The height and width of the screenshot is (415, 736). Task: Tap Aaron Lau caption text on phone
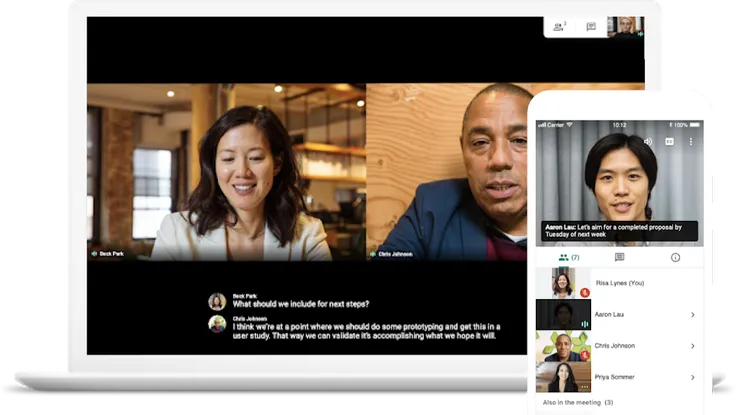coord(619,231)
